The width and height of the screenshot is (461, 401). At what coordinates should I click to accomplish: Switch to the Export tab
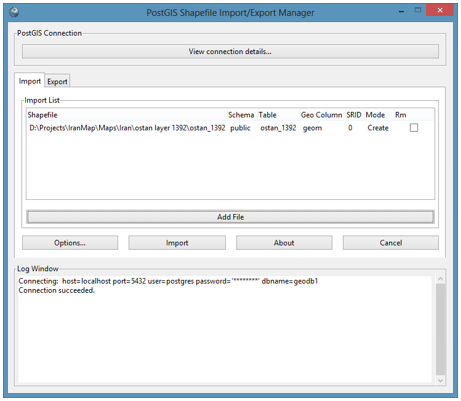click(57, 82)
